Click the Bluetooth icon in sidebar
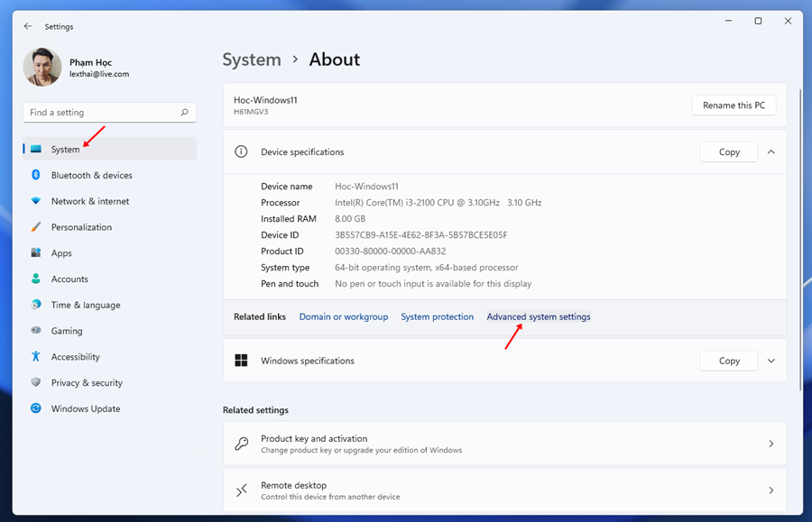Image resolution: width=812 pixels, height=522 pixels. point(36,175)
